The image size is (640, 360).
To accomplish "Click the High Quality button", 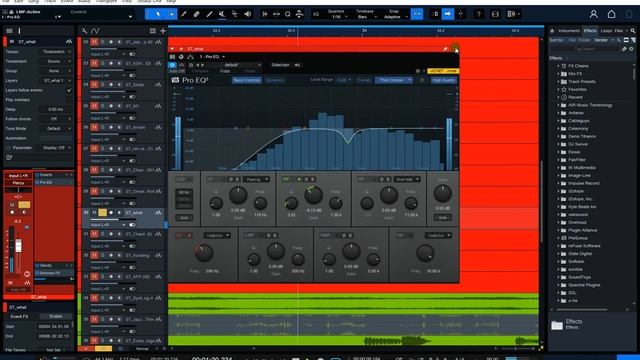I will click(x=444, y=80).
